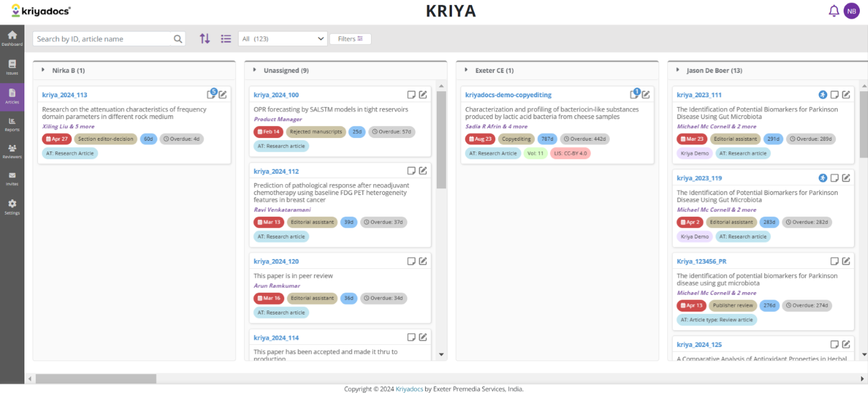Switch to list view icon
This screenshot has height=393, width=868.
pos(226,39)
